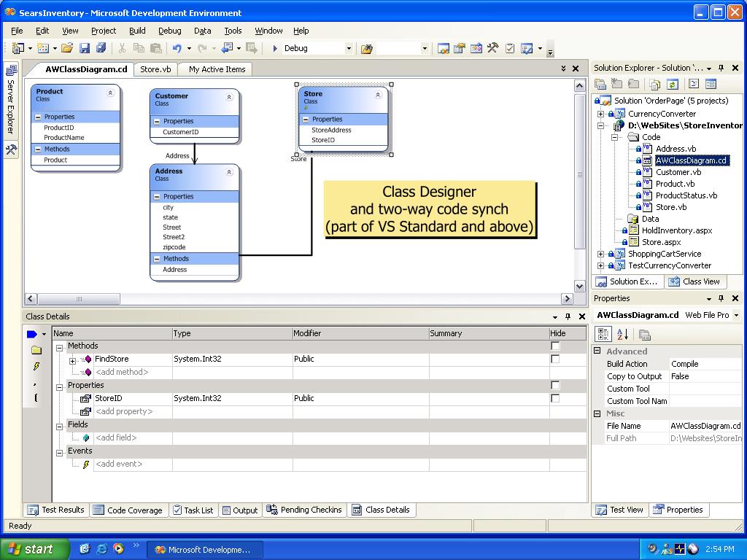Screen dimensions: 747x560
Task: Click the diagram horizontal scrollbar thumb
Action: [x=79, y=298]
